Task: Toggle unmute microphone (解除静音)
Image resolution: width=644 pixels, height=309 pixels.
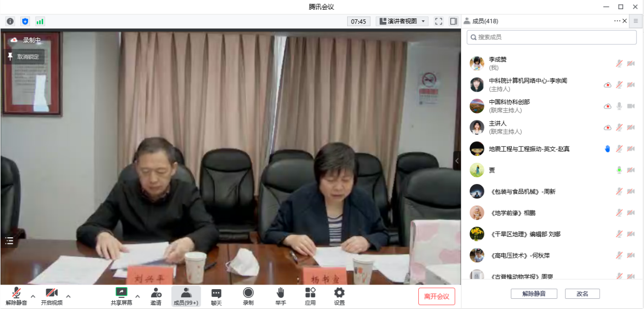Action: click(16, 296)
